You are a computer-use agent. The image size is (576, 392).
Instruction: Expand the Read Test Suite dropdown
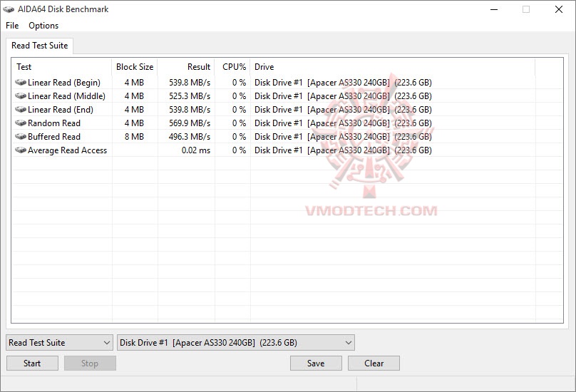pos(59,342)
